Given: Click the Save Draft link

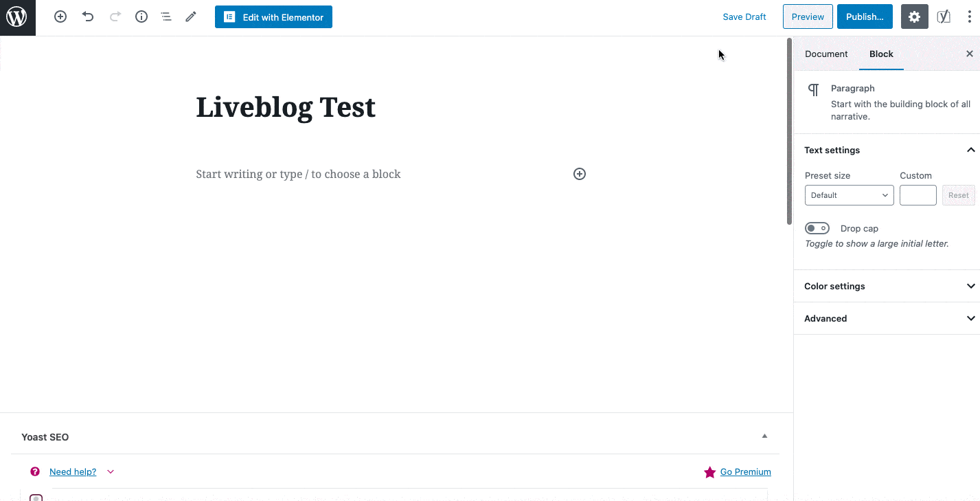Looking at the screenshot, I should [744, 17].
